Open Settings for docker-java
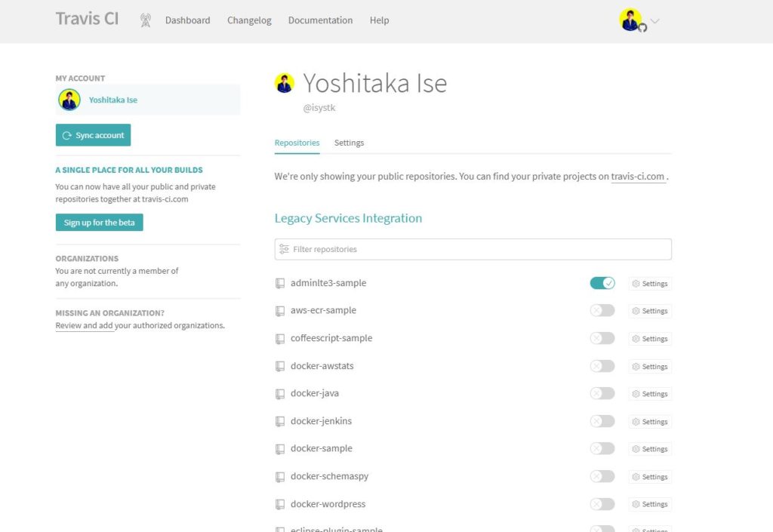Image resolution: width=773 pixels, height=532 pixels. pos(650,394)
